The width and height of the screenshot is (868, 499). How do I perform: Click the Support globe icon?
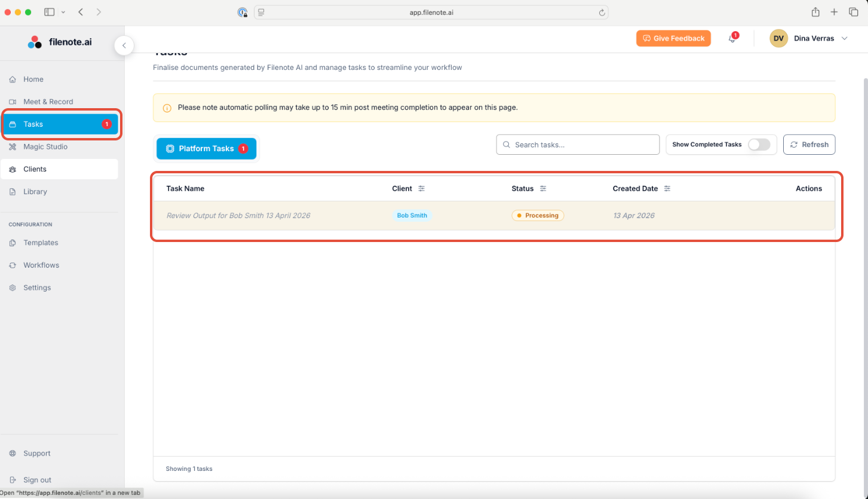coord(13,454)
